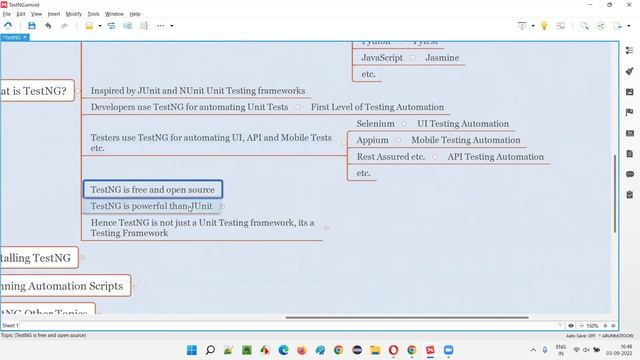Expand the 'TestNG is powerful than JUnit' topic
The width and height of the screenshot is (640, 360).
pyautogui.click(x=222, y=206)
